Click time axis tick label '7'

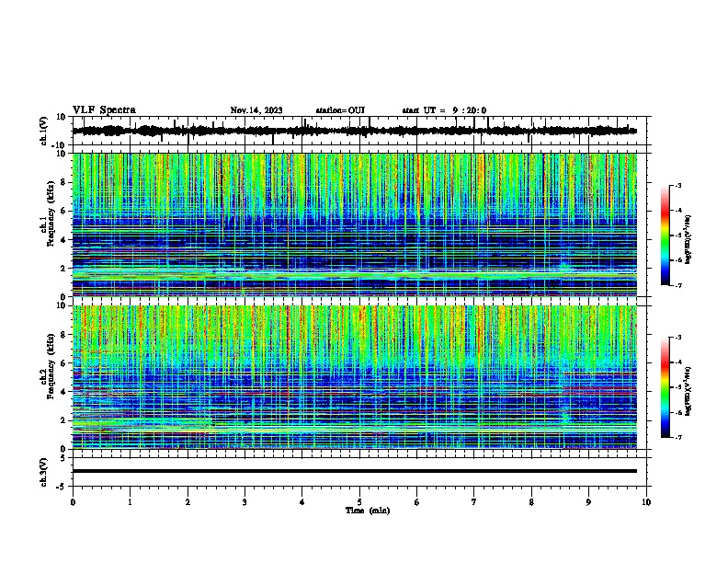pos(474,502)
